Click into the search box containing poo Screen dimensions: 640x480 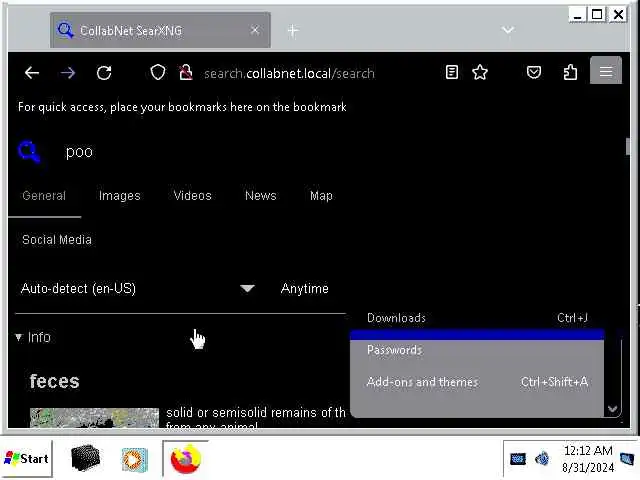click(x=79, y=152)
